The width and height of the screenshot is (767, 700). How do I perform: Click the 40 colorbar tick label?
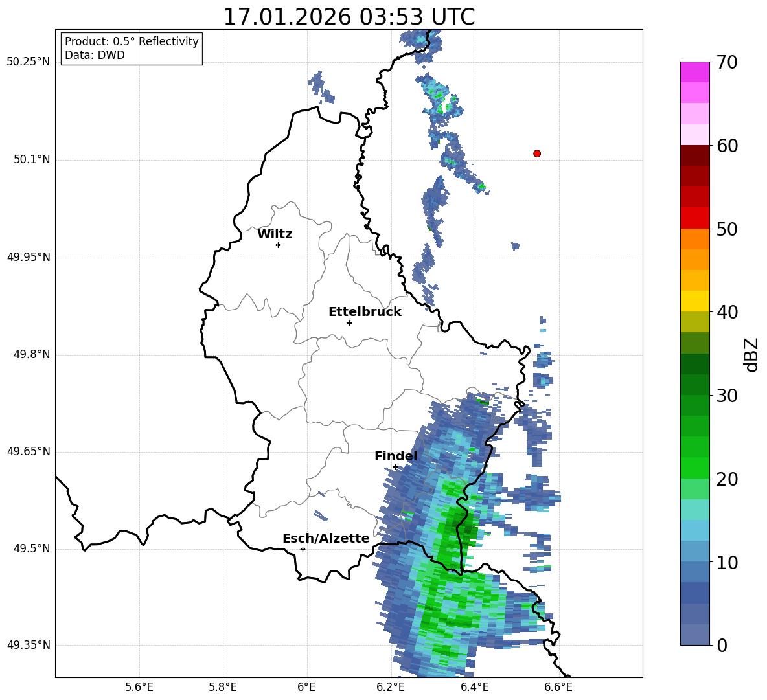pos(727,312)
